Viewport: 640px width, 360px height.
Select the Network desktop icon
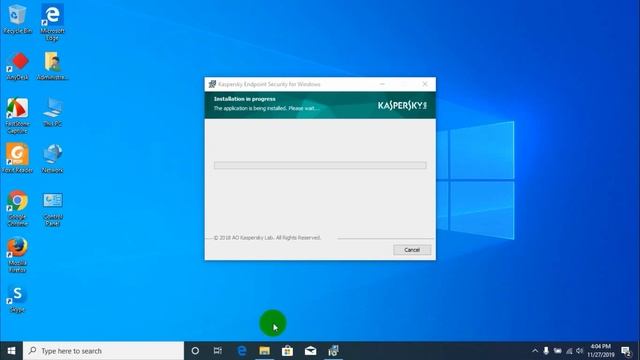pyautogui.click(x=52, y=159)
